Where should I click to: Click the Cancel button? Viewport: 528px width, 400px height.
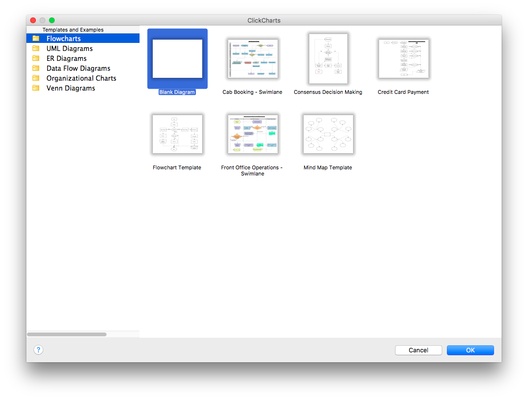point(418,350)
